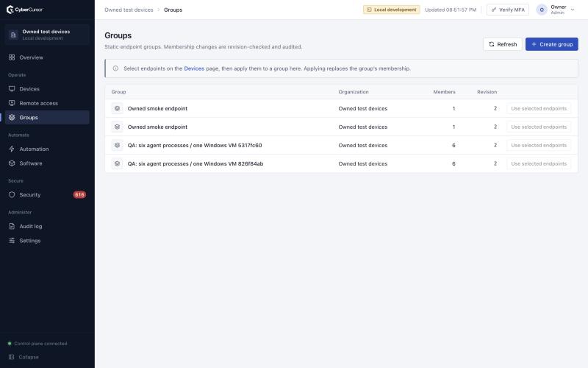Image resolution: width=588 pixels, height=368 pixels.
Task: Click the Settings sliders icon
Action: tap(12, 241)
